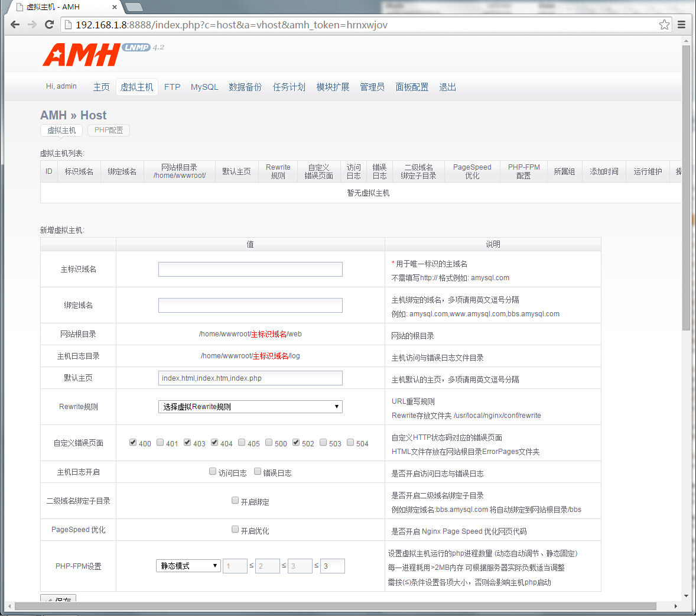Click the vertical scrollbar down arrow

[686, 595]
